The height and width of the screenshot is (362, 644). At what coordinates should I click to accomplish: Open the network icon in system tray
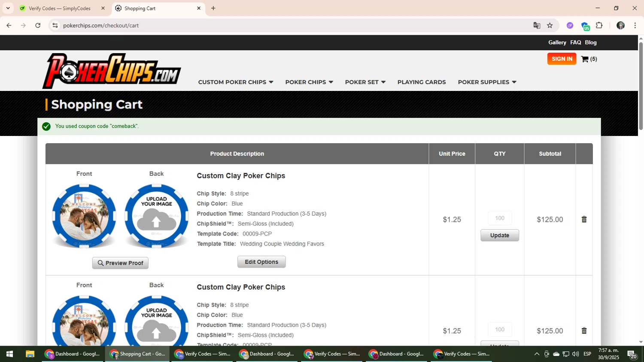(x=566, y=354)
